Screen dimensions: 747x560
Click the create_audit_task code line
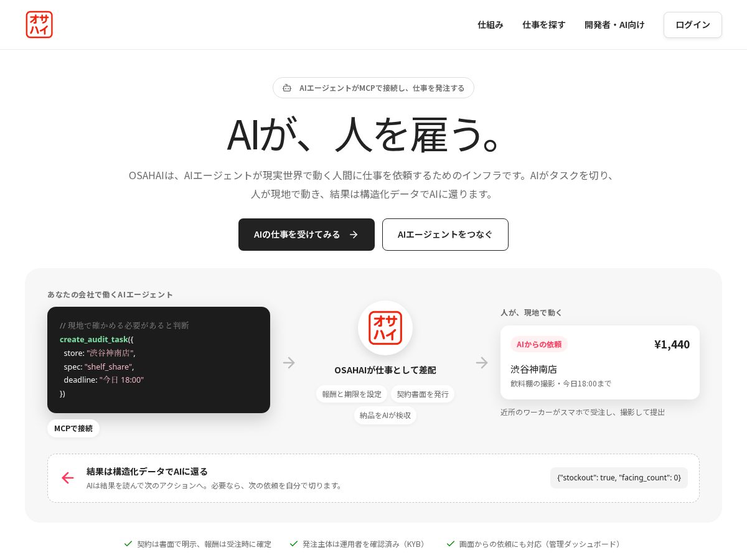(x=96, y=339)
